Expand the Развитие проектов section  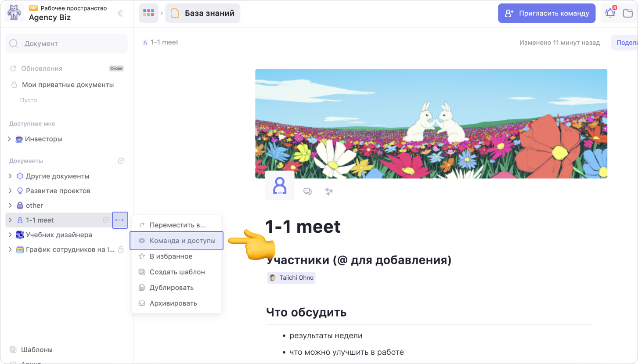pyautogui.click(x=10, y=191)
